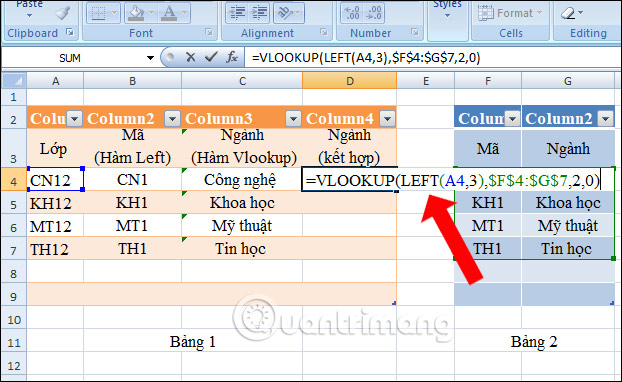Apply Fill Color with the paint bucket icon

pyautogui.click(x=136, y=13)
